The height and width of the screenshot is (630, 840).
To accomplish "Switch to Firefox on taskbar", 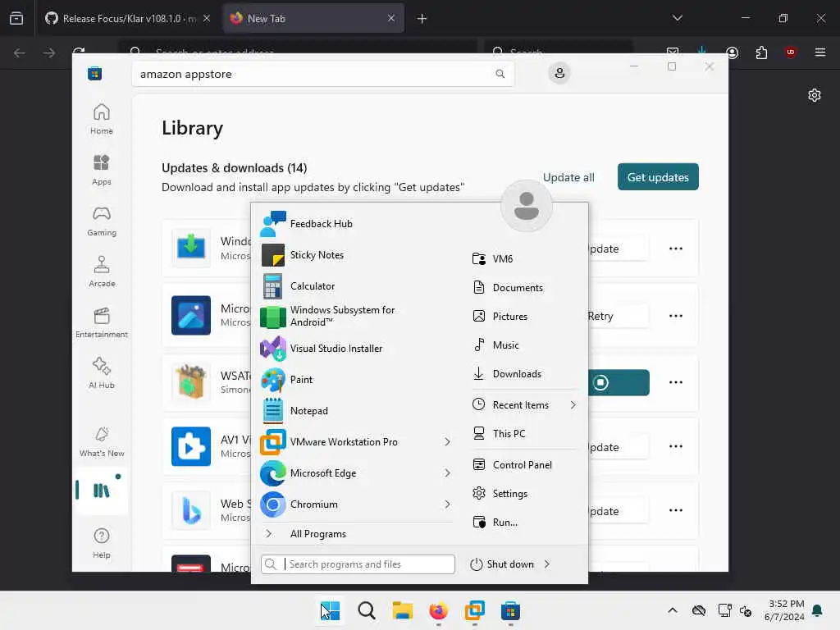I will 438,610.
